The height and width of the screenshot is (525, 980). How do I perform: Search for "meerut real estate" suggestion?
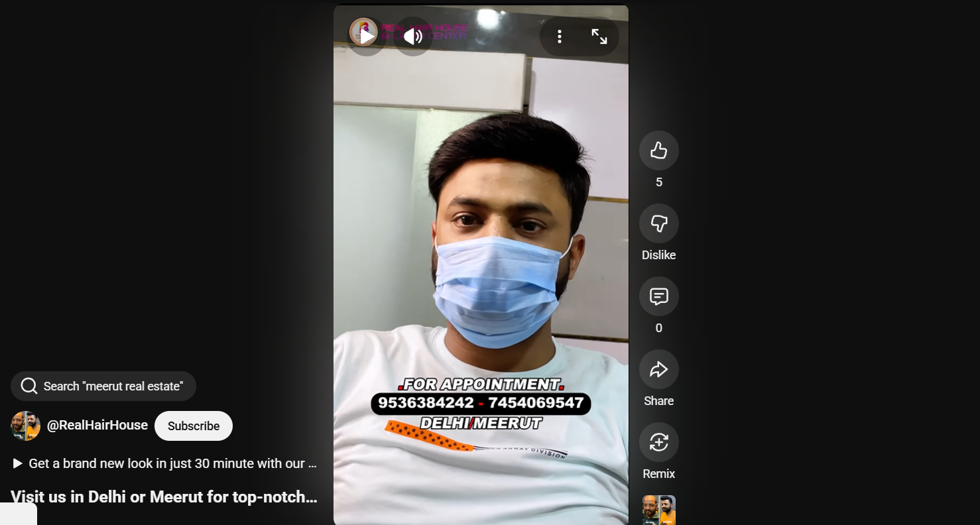pyautogui.click(x=113, y=386)
